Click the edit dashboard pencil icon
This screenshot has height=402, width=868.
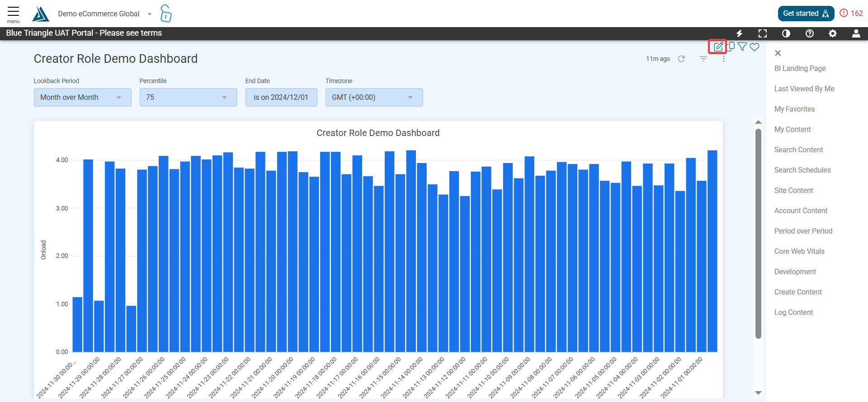[x=718, y=47]
